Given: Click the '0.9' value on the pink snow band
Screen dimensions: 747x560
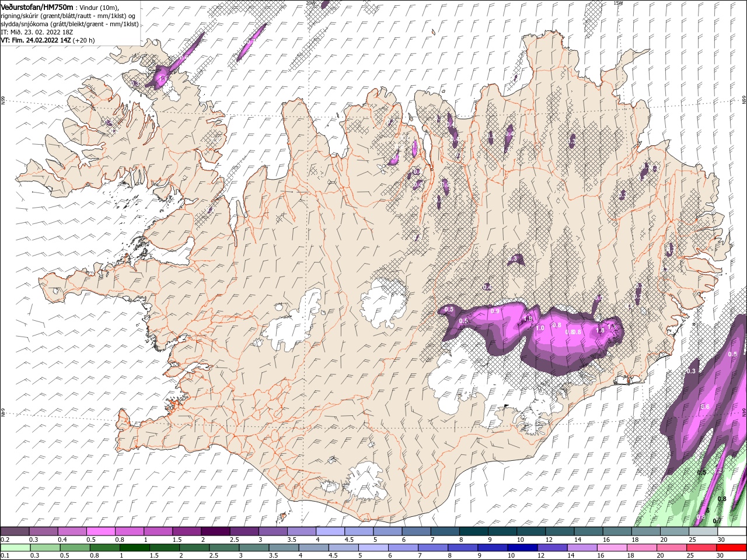Looking at the screenshot, I should point(495,311).
